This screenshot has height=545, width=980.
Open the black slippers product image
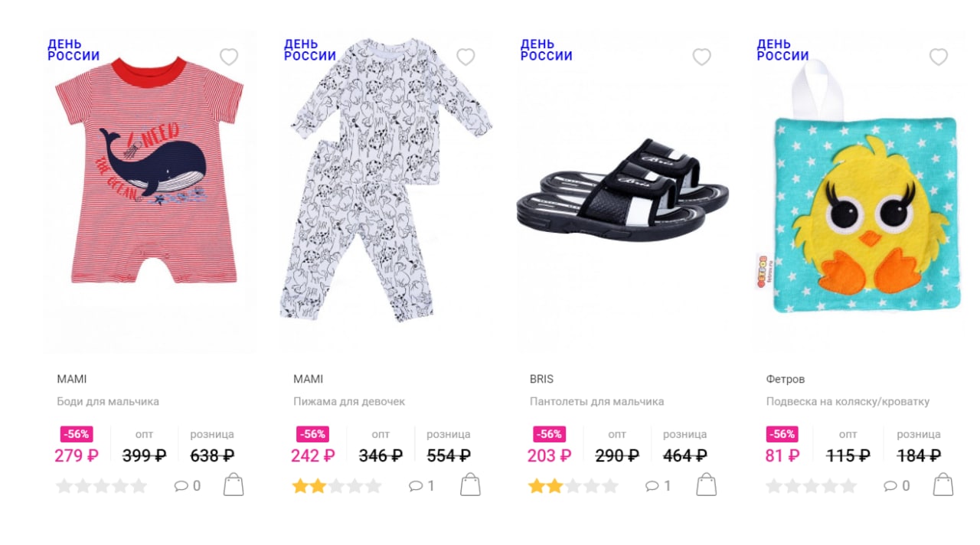[623, 188]
